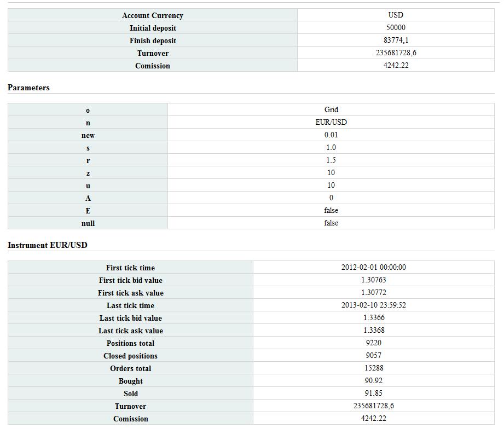Click the null parameter label cell
Viewport: 504px width, 434px height.
(88, 223)
